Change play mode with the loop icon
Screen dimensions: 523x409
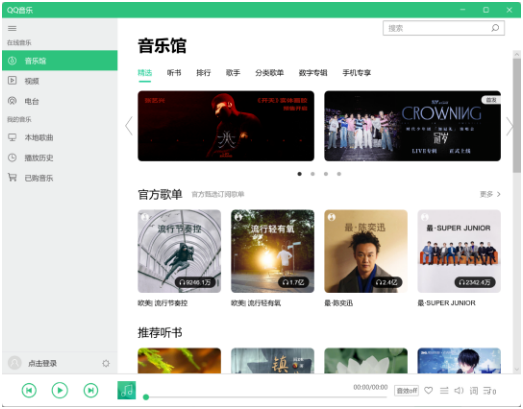[444, 390]
